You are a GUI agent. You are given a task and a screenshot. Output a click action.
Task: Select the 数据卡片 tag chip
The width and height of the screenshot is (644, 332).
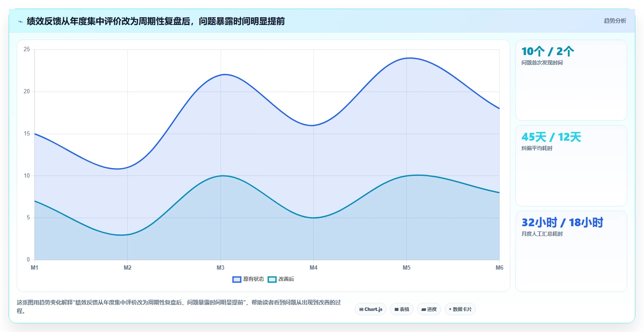460,309
